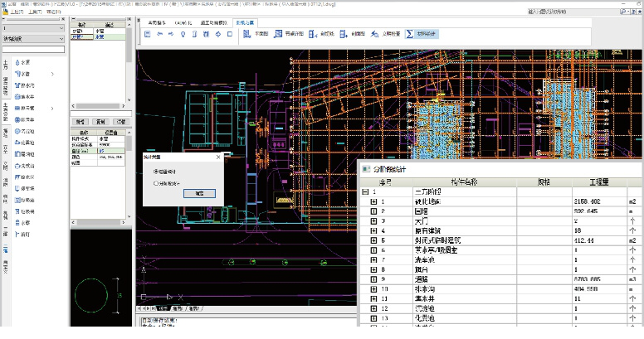The height and width of the screenshot is (339, 644).
Task: Select the 集水井 component in the sidebar
Action: 25,96
